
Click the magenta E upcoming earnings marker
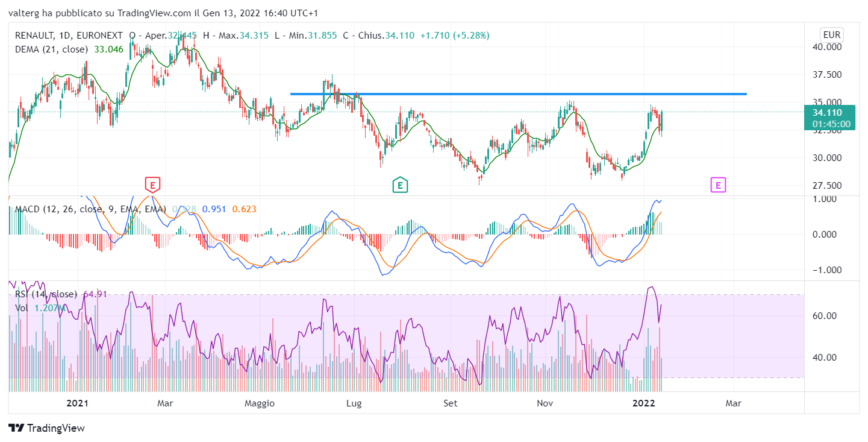point(718,185)
